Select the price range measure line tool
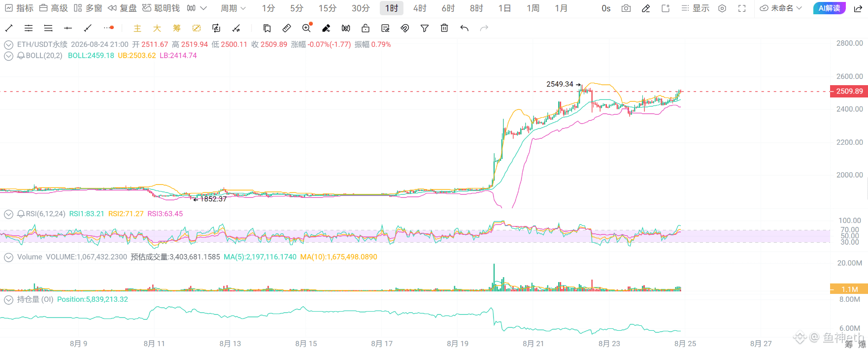The width and height of the screenshot is (868, 350). click(88, 28)
